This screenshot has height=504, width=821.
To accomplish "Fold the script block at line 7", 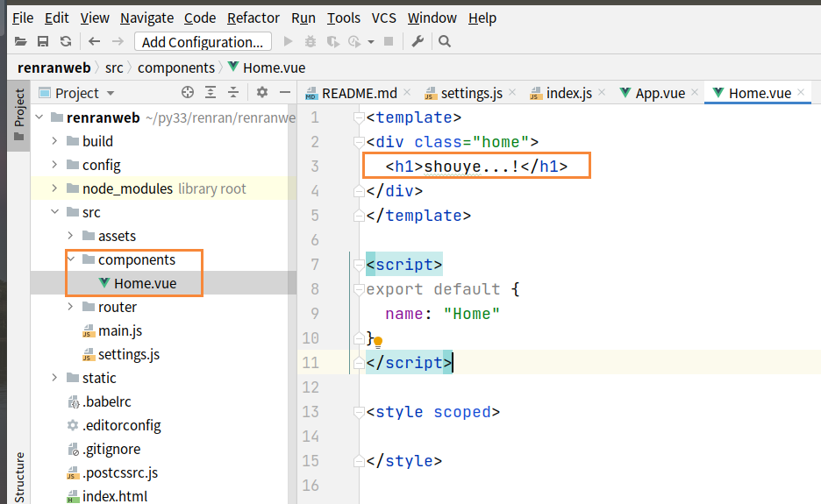I will pyautogui.click(x=360, y=265).
